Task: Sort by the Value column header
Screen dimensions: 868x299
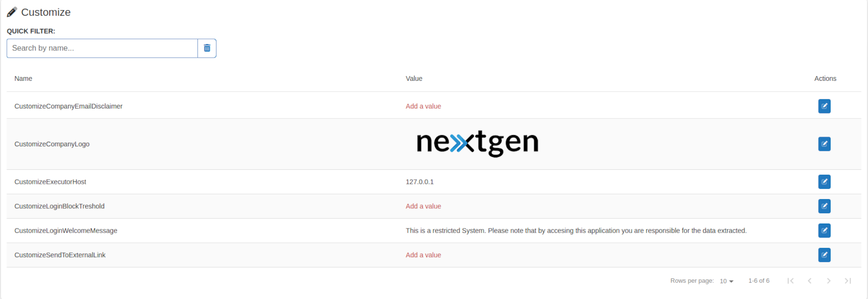Action: [x=414, y=79]
